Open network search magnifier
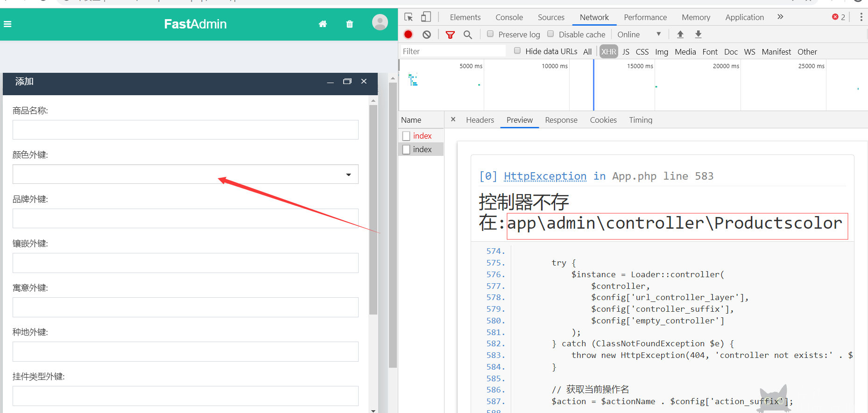868x413 pixels. click(467, 35)
